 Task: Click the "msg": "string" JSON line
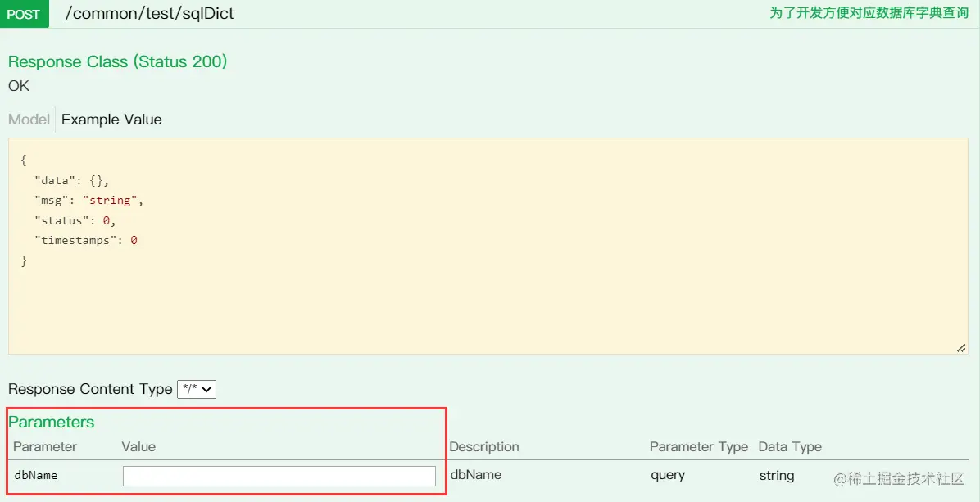point(89,201)
